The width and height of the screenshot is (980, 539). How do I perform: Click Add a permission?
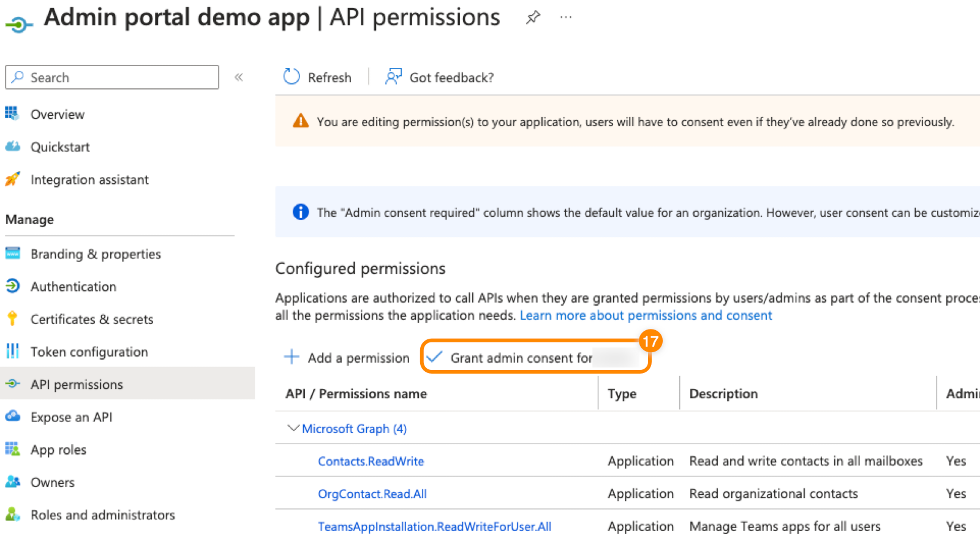pos(347,358)
